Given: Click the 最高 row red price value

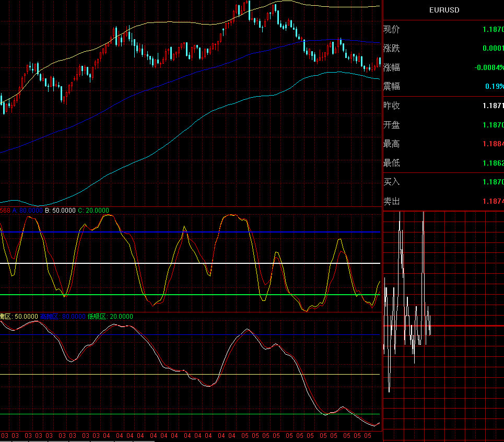Looking at the screenshot, I should tap(493, 144).
